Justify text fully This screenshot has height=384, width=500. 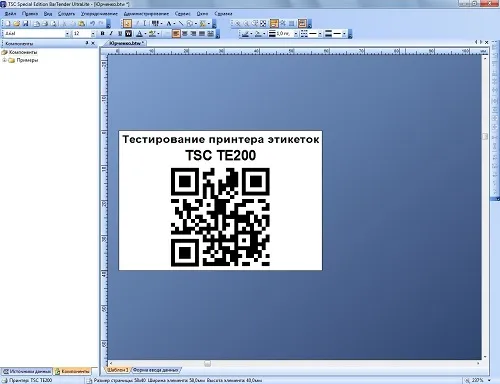(x=202, y=33)
